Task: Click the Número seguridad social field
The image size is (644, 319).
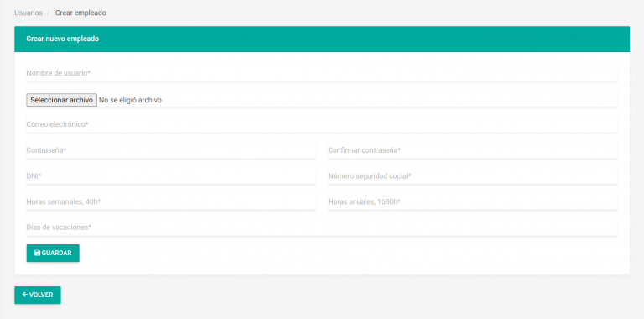Action: 473,176
